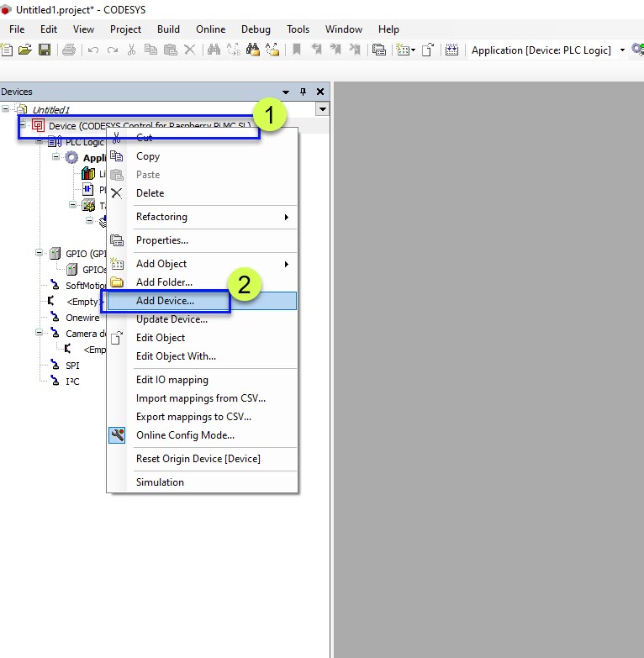Image resolution: width=644 pixels, height=658 pixels.
Task: Close the Devices panel
Action: [320, 92]
